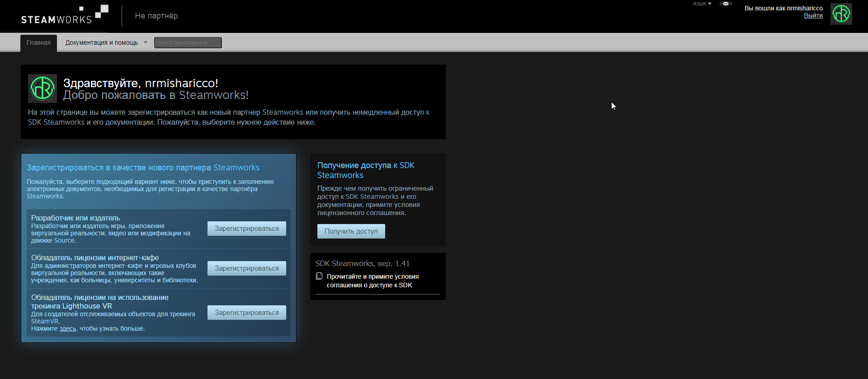Viewport: 868px width, 379px height.
Task: Click the Зарегистрироваться в качестве нового партнера heading
Action: [x=143, y=168]
